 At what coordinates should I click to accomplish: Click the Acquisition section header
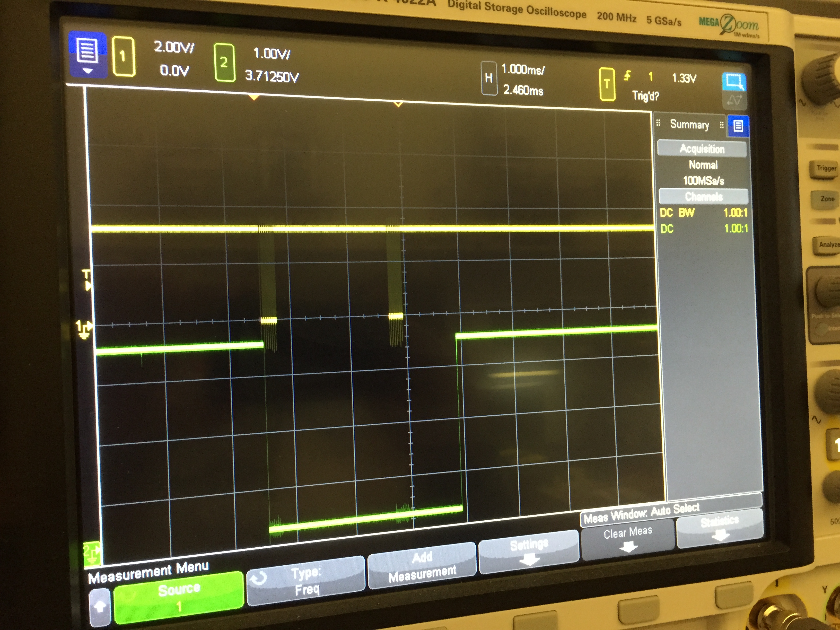pyautogui.click(x=702, y=148)
